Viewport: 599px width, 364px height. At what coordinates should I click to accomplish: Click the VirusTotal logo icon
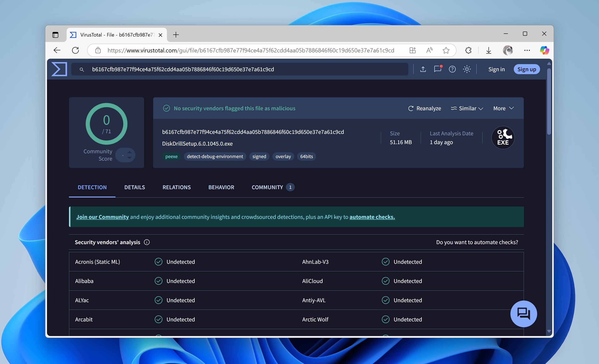tap(59, 69)
